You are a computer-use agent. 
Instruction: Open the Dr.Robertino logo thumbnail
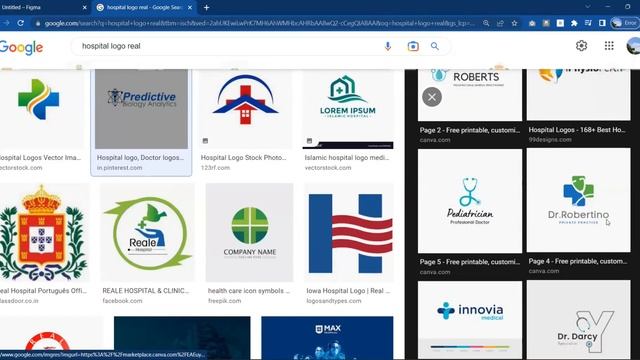(578, 200)
